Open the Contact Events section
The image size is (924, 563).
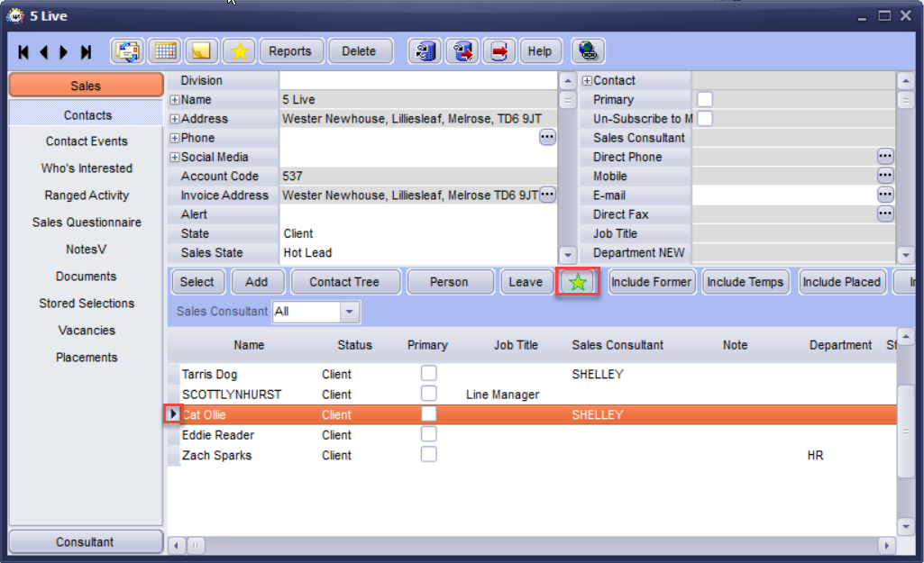pyautogui.click(x=87, y=141)
